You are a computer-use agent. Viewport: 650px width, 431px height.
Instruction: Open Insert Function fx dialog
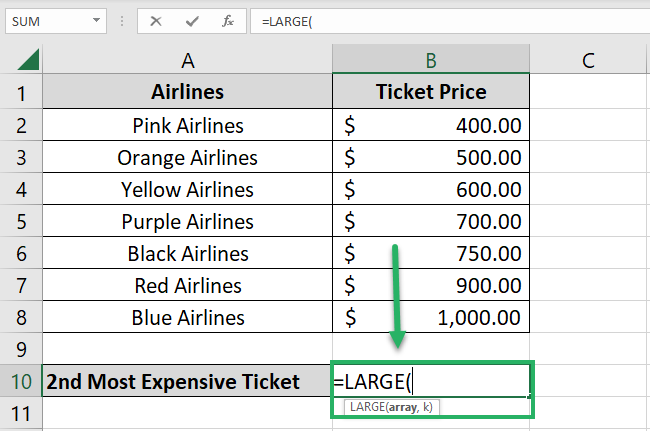pyautogui.click(x=228, y=21)
